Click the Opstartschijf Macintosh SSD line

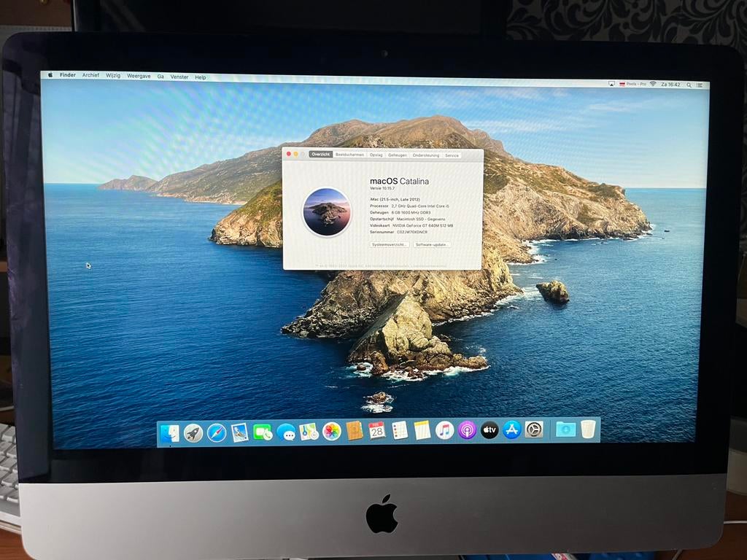pos(407,219)
